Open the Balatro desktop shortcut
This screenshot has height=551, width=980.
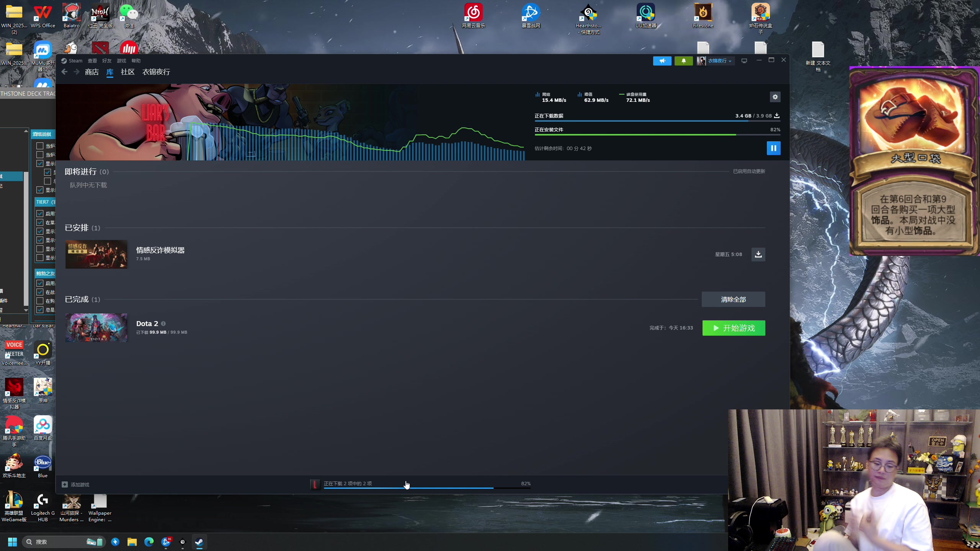point(72,16)
